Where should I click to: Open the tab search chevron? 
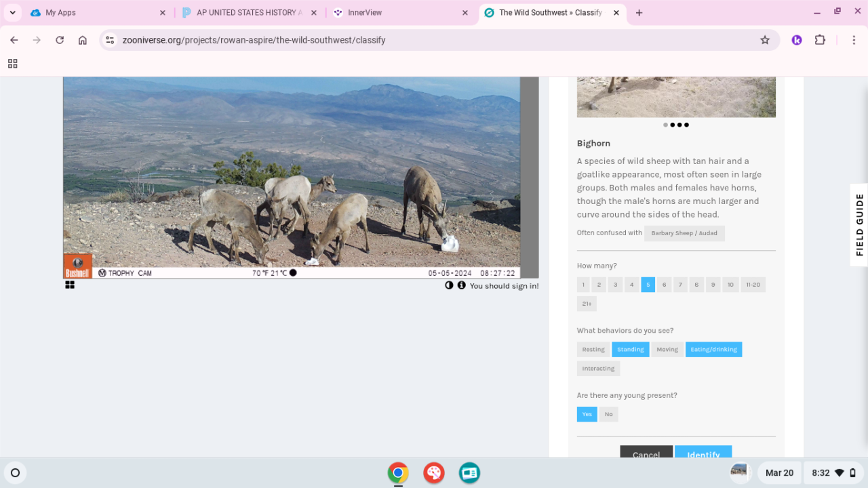pyautogui.click(x=12, y=12)
